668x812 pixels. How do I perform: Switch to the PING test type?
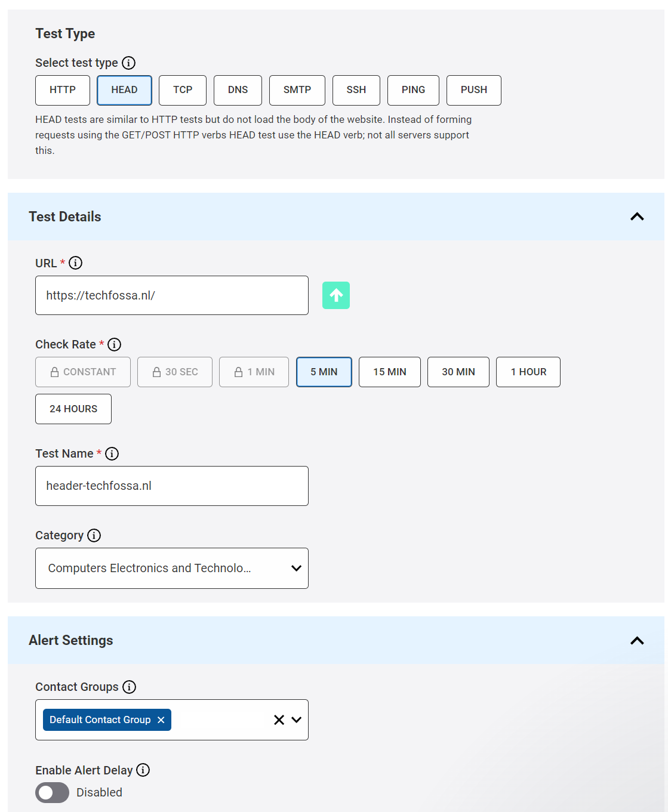click(x=413, y=90)
